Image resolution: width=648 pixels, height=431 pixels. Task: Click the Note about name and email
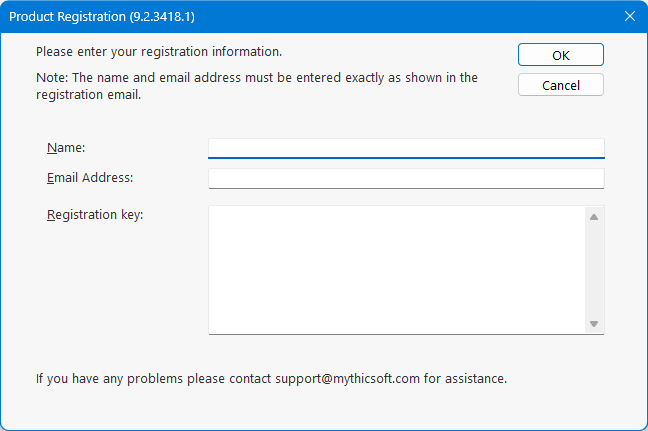(x=257, y=77)
